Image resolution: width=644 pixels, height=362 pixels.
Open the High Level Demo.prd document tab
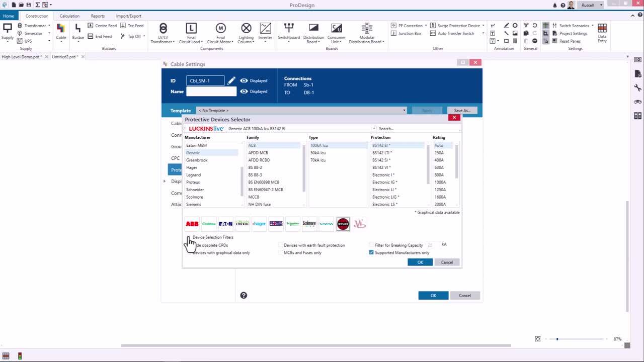[22, 57]
